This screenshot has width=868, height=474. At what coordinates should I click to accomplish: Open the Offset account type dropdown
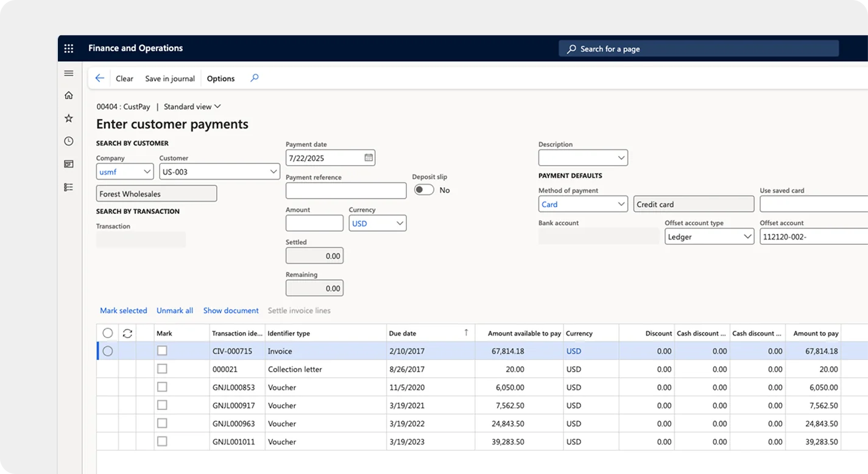point(748,236)
